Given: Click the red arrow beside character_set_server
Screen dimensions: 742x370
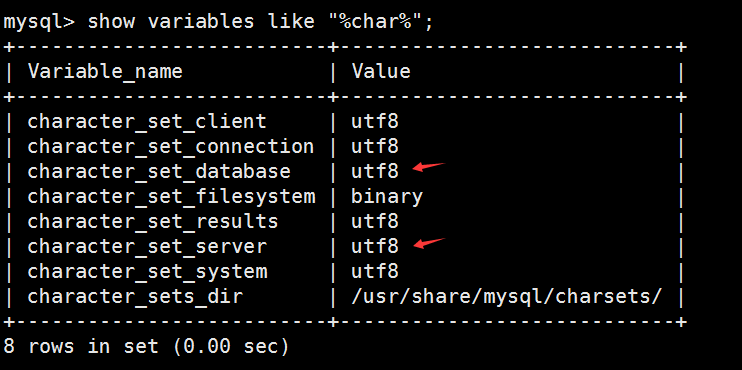Looking at the screenshot, I should click(x=429, y=242).
